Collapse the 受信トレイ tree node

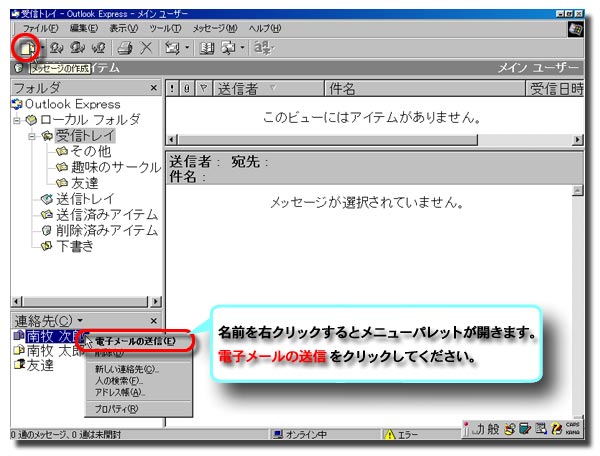click(x=32, y=136)
